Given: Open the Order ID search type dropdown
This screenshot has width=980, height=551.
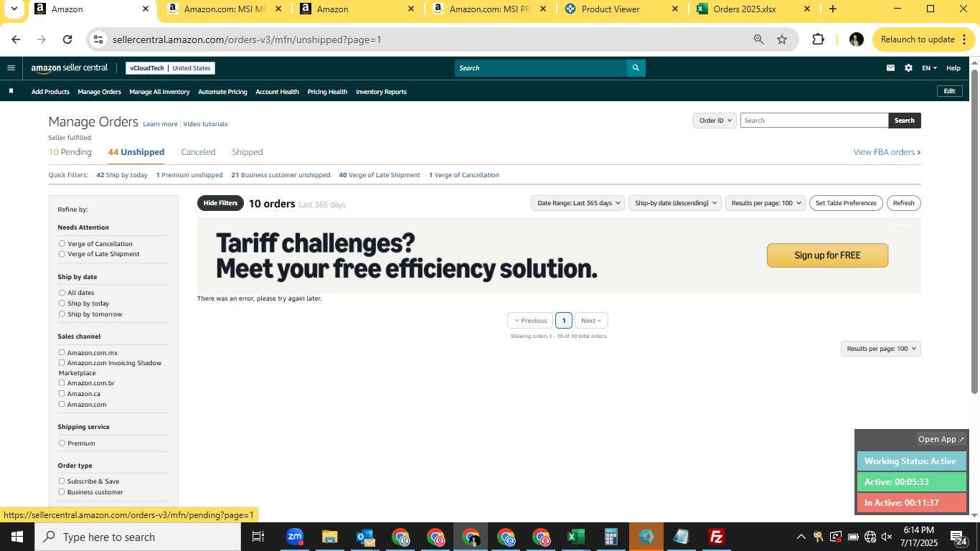Looking at the screenshot, I should point(715,121).
